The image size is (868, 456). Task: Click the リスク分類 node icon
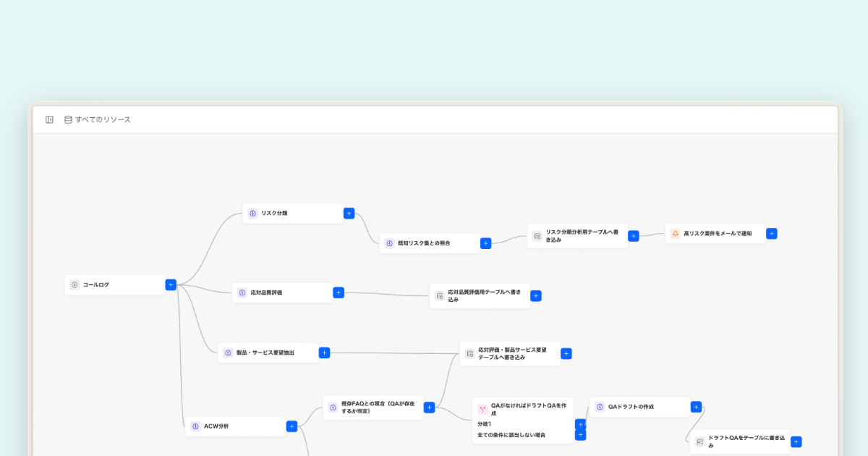(x=252, y=214)
